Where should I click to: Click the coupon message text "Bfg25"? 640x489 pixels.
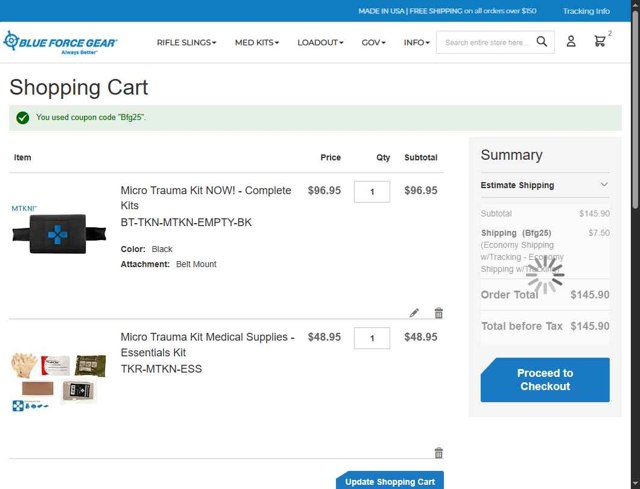pyautogui.click(x=131, y=117)
